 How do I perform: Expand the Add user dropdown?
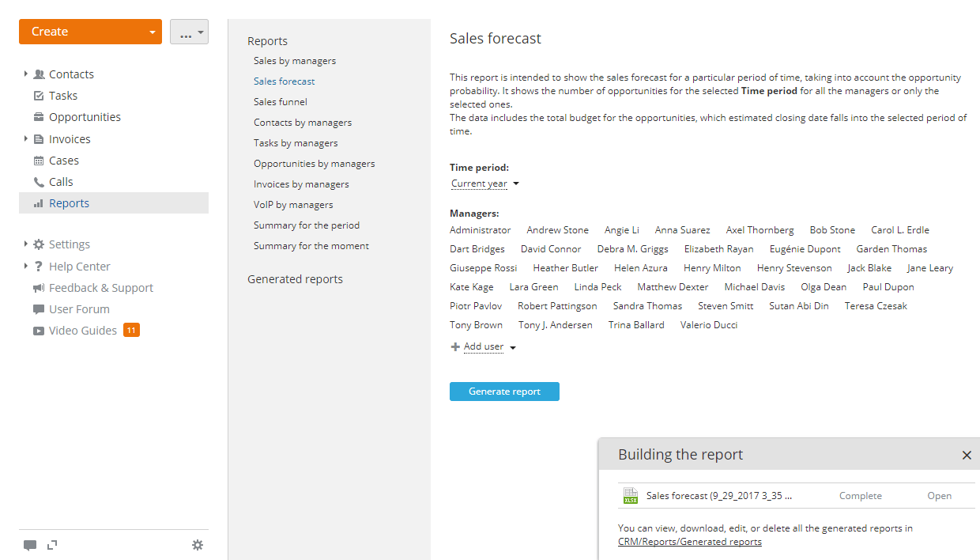513,346
